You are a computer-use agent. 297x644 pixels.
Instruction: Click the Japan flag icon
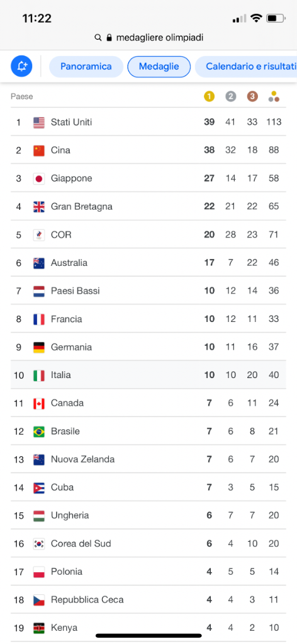click(39, 179)
